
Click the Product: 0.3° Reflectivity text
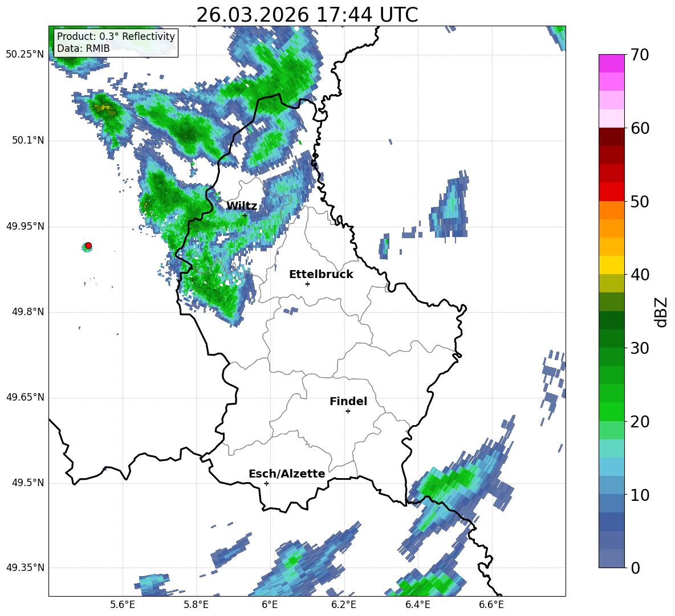point(116,36)
